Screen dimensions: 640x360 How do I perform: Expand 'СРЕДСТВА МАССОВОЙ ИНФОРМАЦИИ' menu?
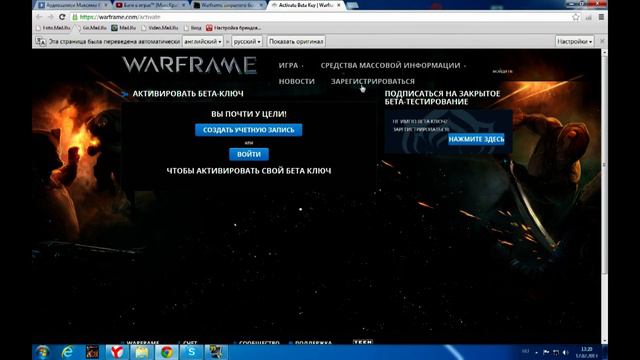(392, 65)
